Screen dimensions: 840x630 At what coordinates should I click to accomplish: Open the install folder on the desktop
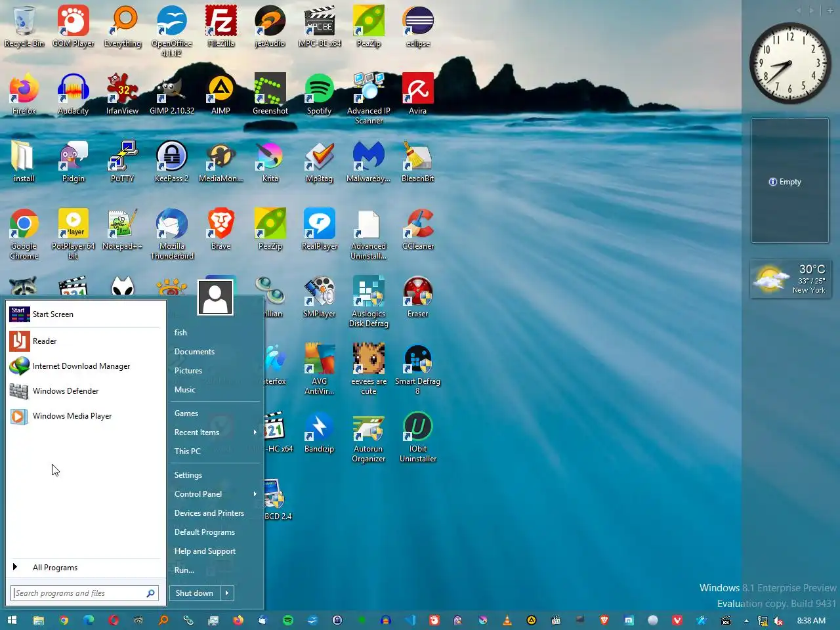[x=24, y=161]
